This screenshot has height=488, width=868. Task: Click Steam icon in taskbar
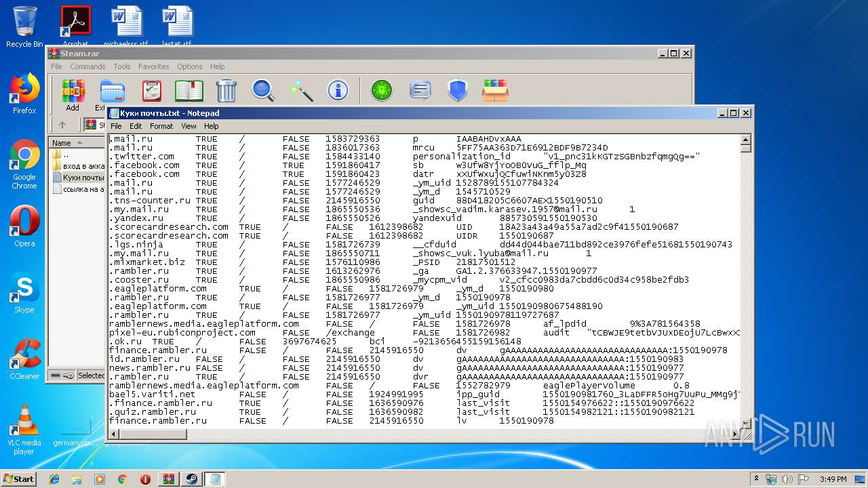click(x=191, y=479)
